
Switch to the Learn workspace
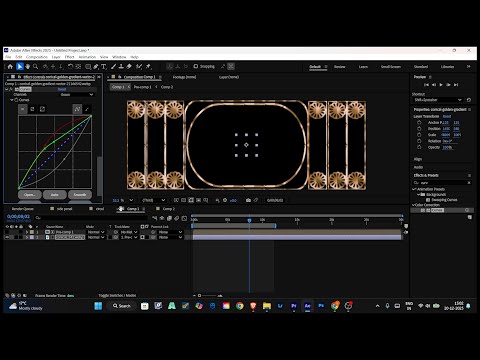[x=363, y=67]
